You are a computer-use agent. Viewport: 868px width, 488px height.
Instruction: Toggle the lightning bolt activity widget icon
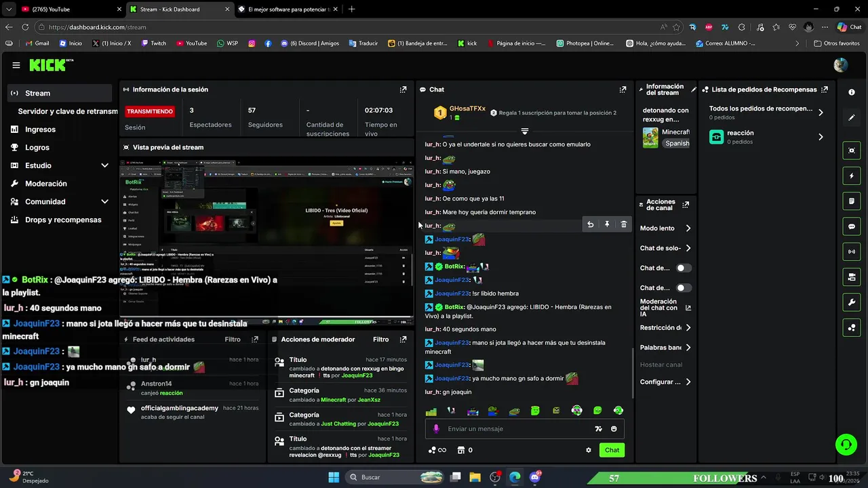tap(852, 176)
